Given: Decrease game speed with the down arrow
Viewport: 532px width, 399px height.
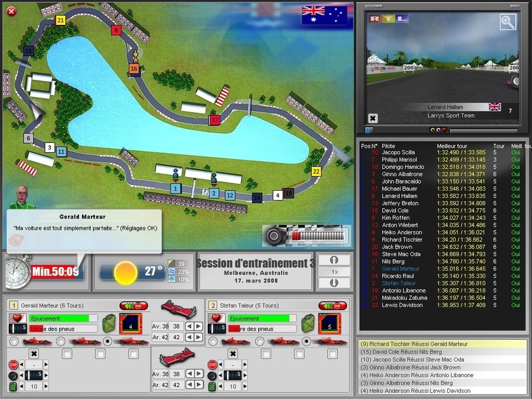Looking at the screenshot, I should coord(334,283).
